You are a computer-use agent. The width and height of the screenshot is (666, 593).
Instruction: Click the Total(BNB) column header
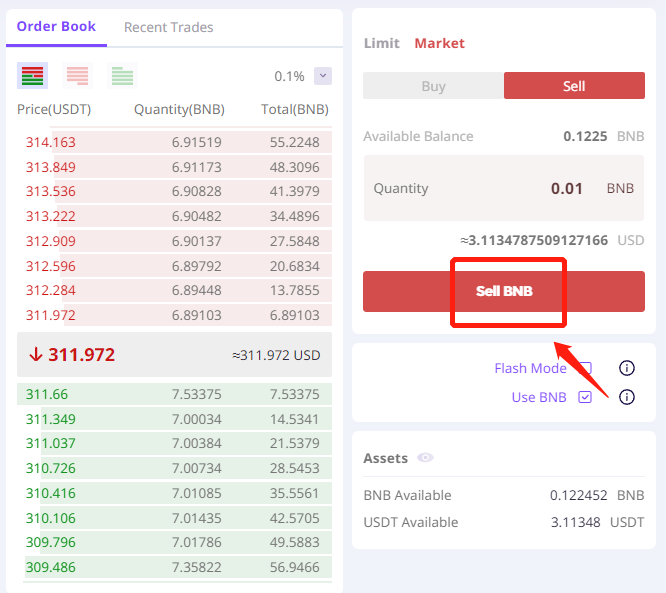pos(295,110)
